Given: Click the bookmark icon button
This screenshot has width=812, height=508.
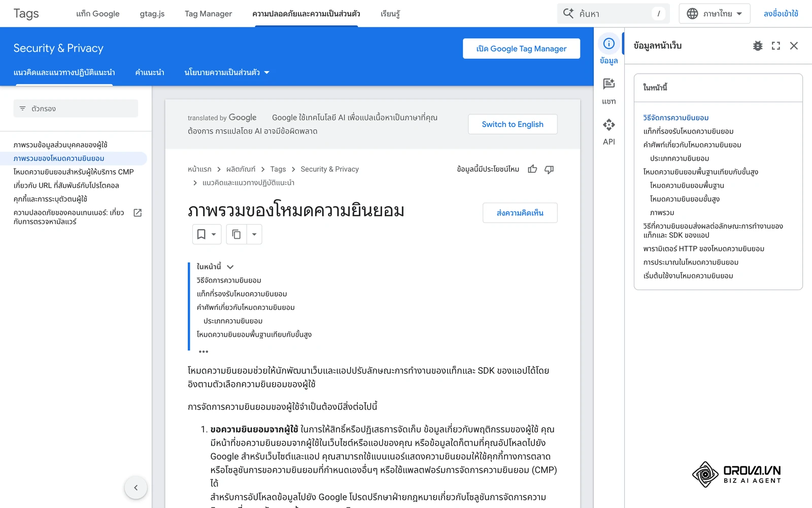Looking at the screenshot, I should 201,234.
